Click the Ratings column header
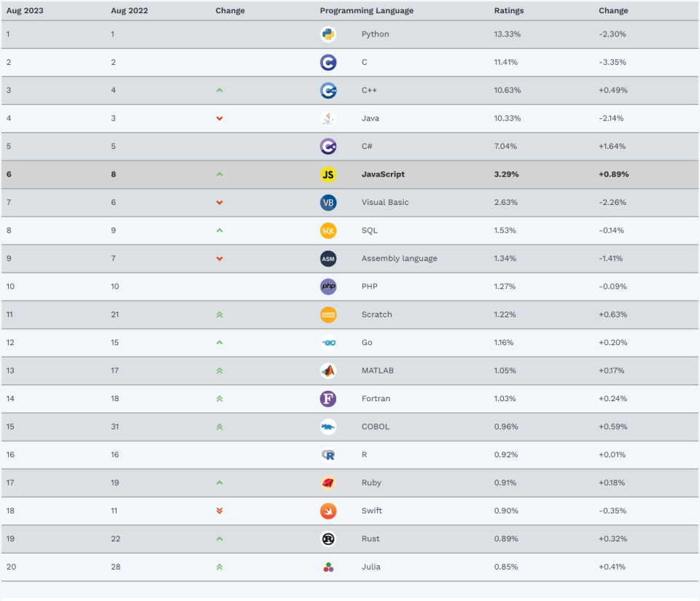This screenshot has height=601, width=700. tap(508, 11)
